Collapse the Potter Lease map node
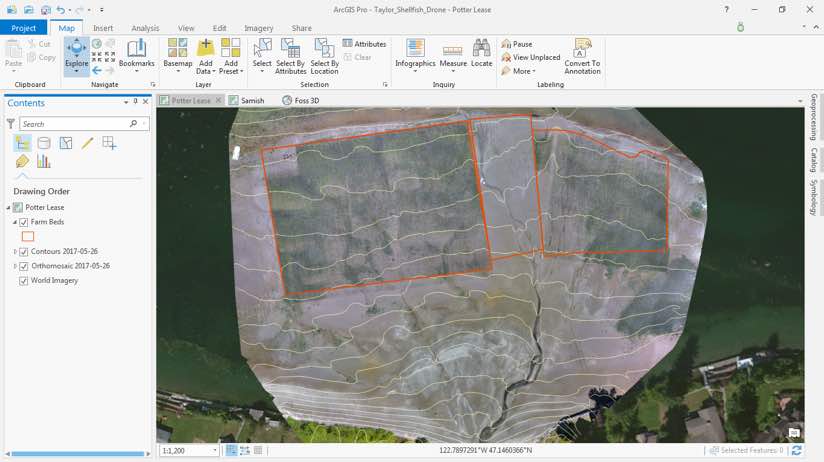The height and width of the screenshot is (462, 824). tap(8, 208)
